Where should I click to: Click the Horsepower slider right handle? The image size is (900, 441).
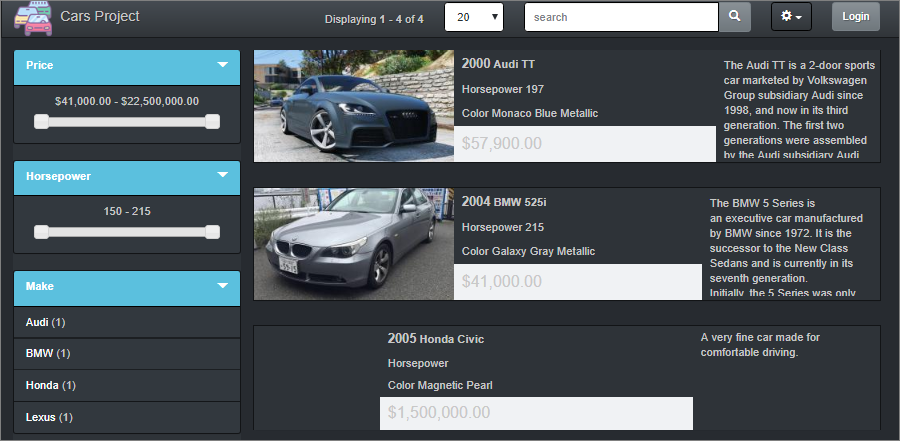coord(212,232)
